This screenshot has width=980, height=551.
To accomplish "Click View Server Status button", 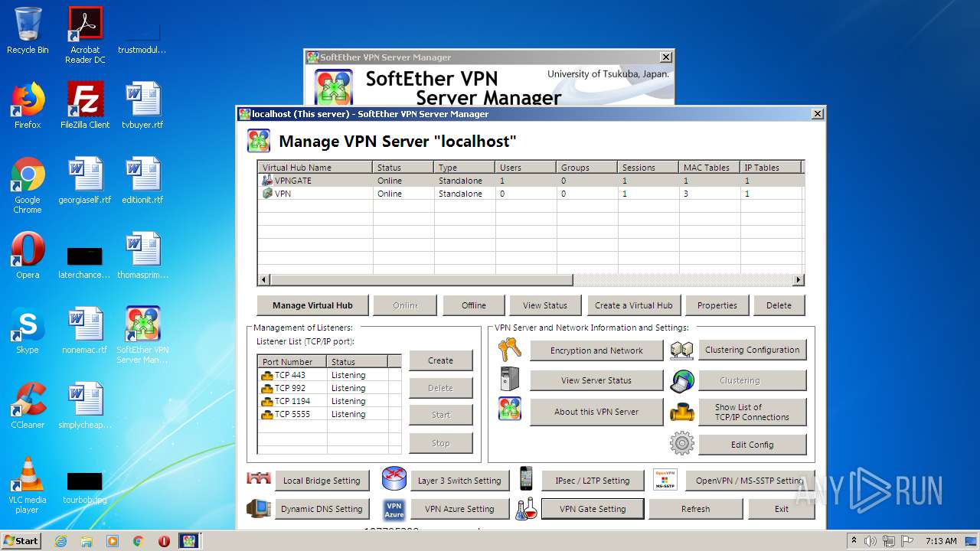I will coord(596,380).
